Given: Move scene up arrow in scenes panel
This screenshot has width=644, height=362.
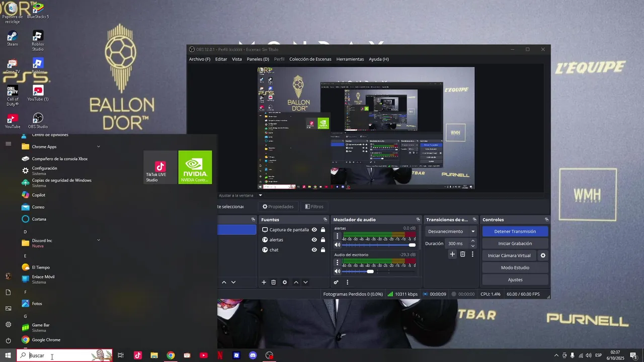Looking at the screenshot, I should [224, 283].
